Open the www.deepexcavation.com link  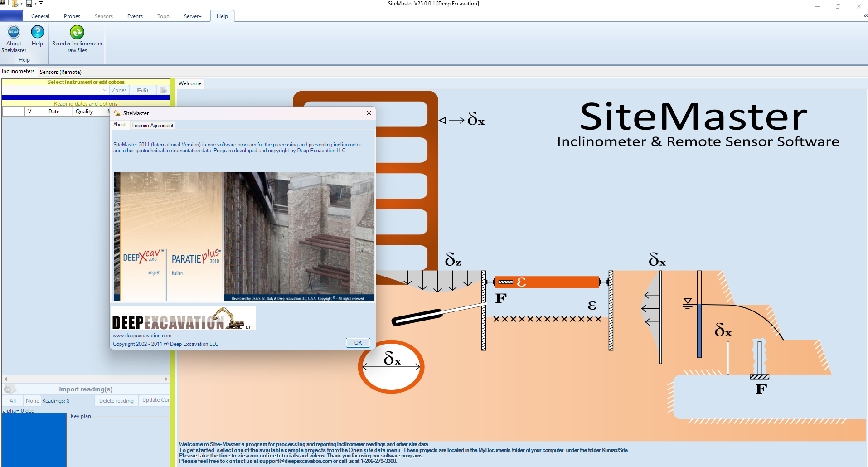click(142, 336)
